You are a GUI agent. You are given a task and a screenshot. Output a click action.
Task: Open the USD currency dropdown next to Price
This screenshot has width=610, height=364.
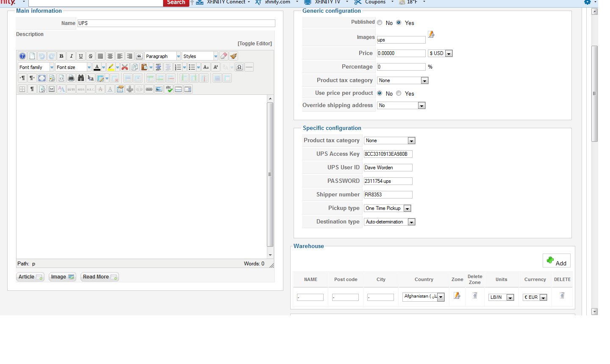pyautogui.click(x=441, y=53)
